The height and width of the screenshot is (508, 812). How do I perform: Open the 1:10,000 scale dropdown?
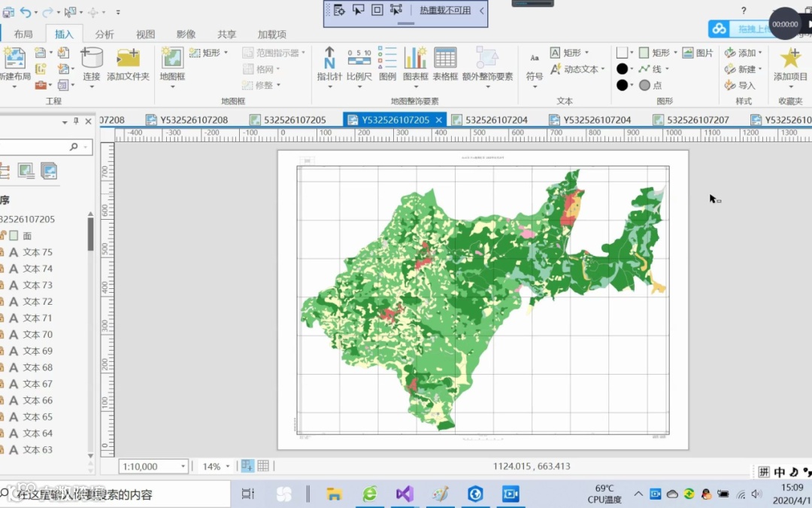(x=183, y=467)
